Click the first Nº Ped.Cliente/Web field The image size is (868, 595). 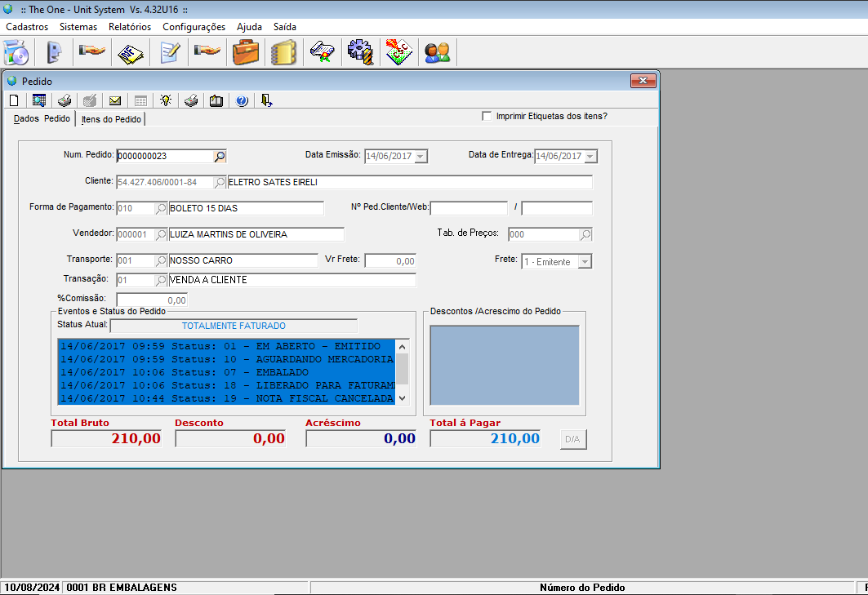pyautogui.click(x=469, y=208)
